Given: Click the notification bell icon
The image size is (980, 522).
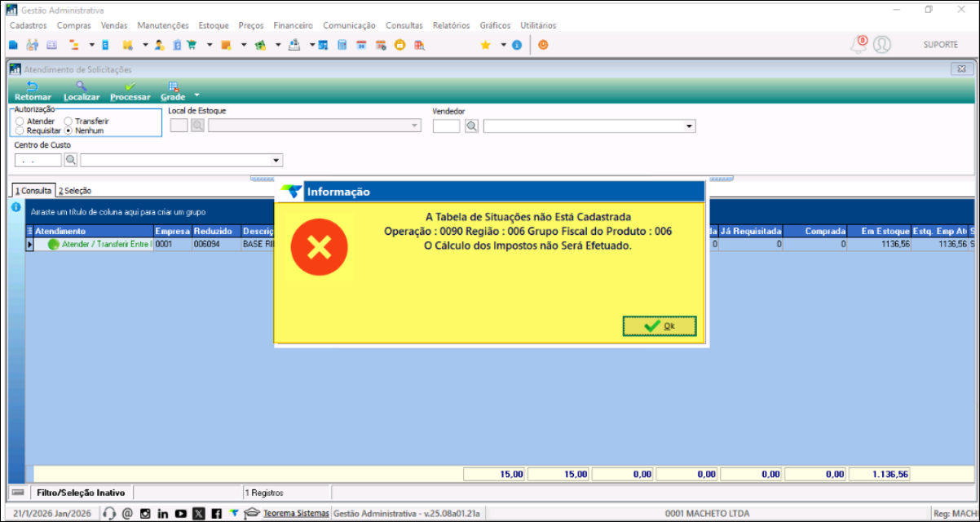Looking at the screenshot, I should point(858,45).
